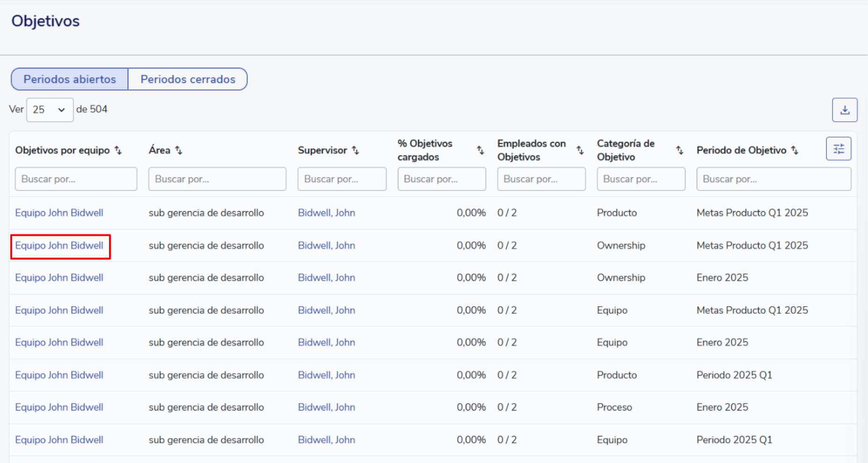Open Bidwell, John supervisor link in first row
This screenshot has width=868, height=463.
(326, 213)
